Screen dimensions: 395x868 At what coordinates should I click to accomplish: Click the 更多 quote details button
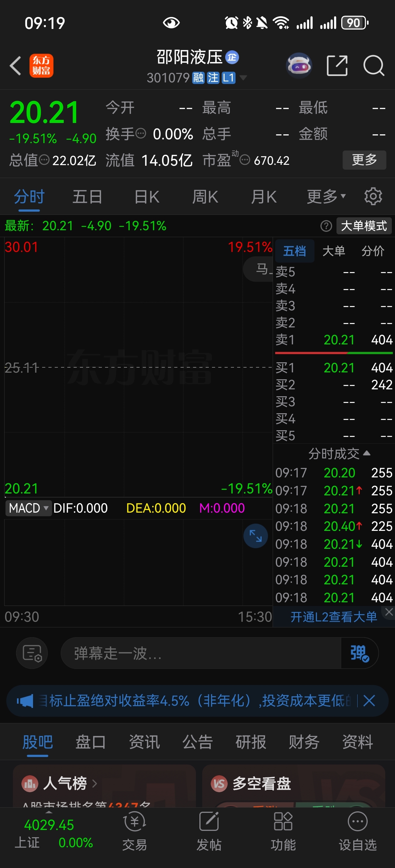click(x=364, y=160)
